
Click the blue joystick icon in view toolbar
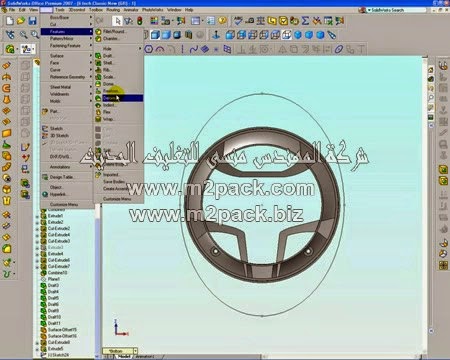tap(216, 35)
